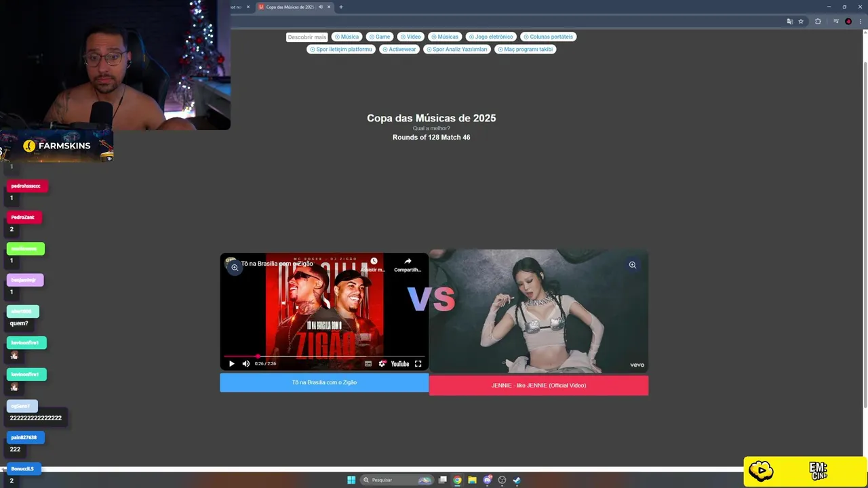The height and width of the screenshot is (488, 868).
Task: Mute the tab via speaker icon
Action: click(x=321, y=7)
